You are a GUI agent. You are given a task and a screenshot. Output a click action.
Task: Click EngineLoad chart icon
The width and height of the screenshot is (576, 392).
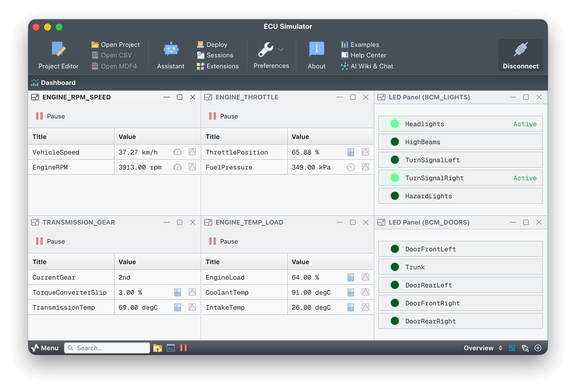click(365, 277)
